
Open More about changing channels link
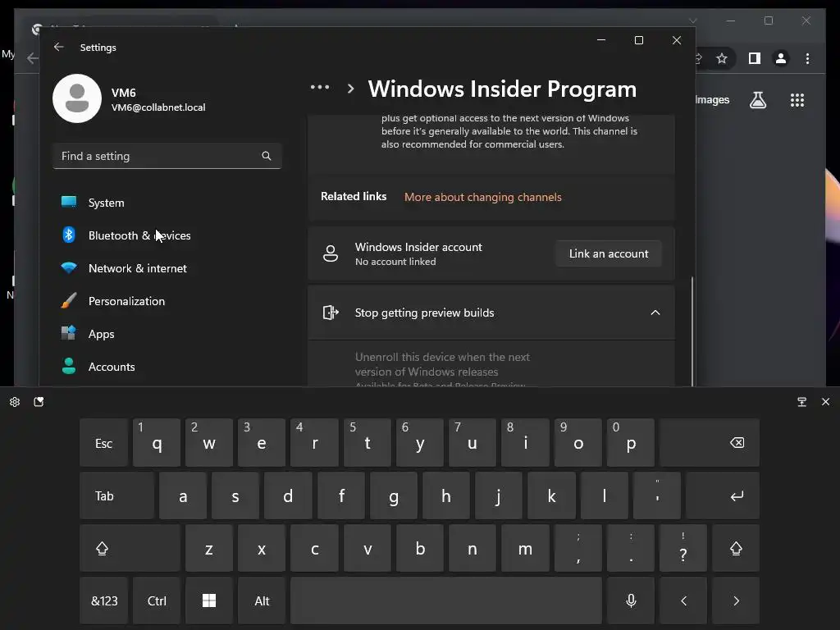pyautogui.click(x=482, y=197)
